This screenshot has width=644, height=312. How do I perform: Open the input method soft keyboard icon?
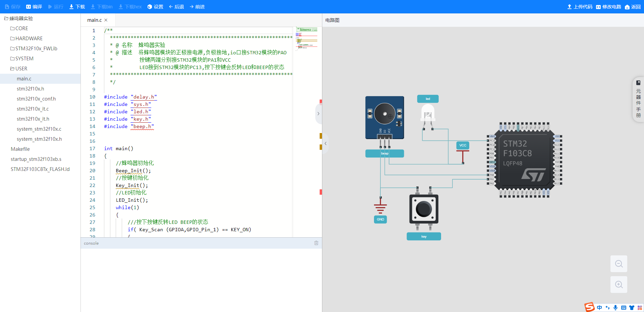624,308
